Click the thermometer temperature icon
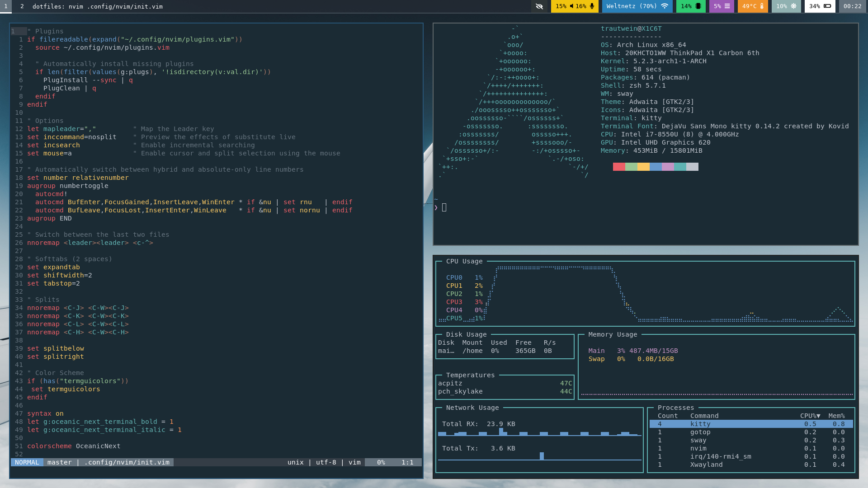 point(762,6)
